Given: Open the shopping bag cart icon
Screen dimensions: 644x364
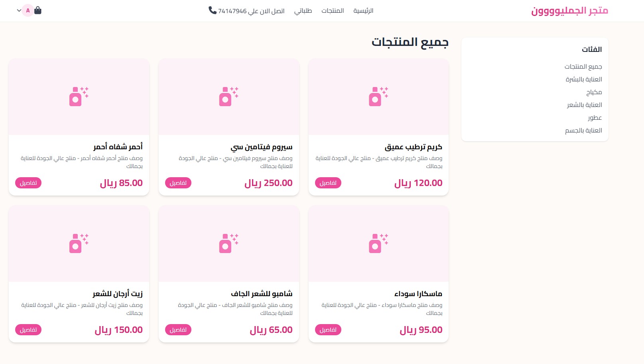Looking at the screenshot, I should [x=38, y=10].
